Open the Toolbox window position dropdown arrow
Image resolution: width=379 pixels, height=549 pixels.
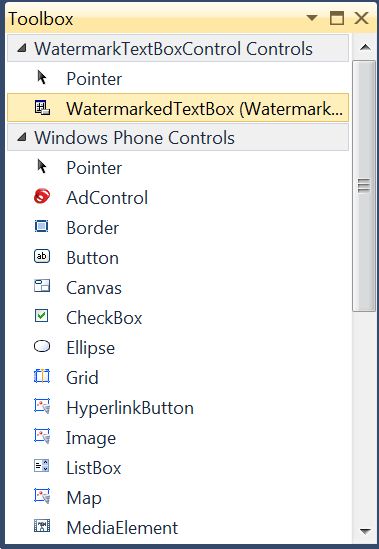[x=311, y=18]
